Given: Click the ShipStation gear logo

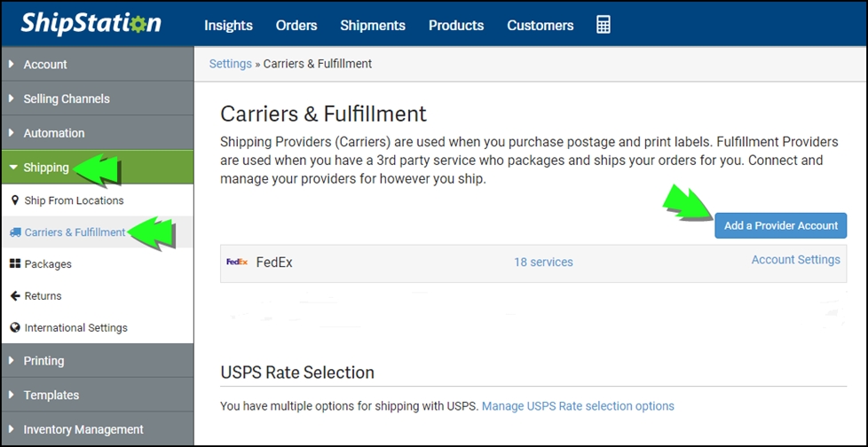Looking at the screenshot, I should tap(91, 23).
